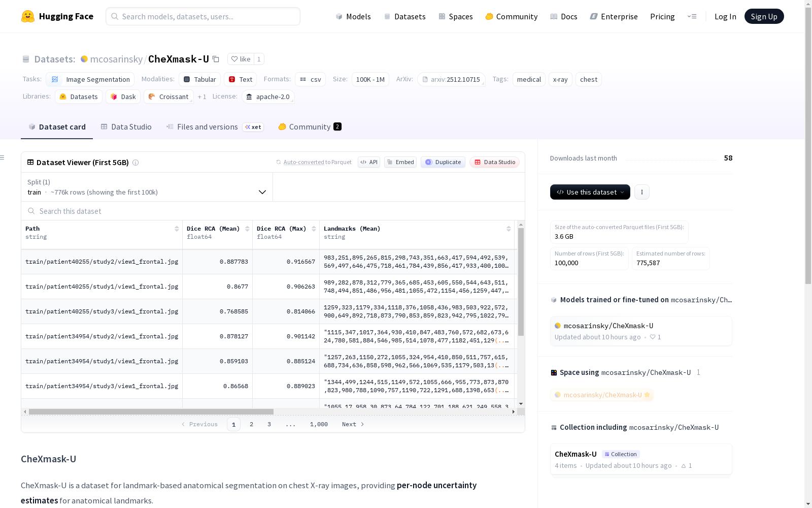Open Data Studio from viewer toolbar
Screen dimensions: 812x508
495,162
